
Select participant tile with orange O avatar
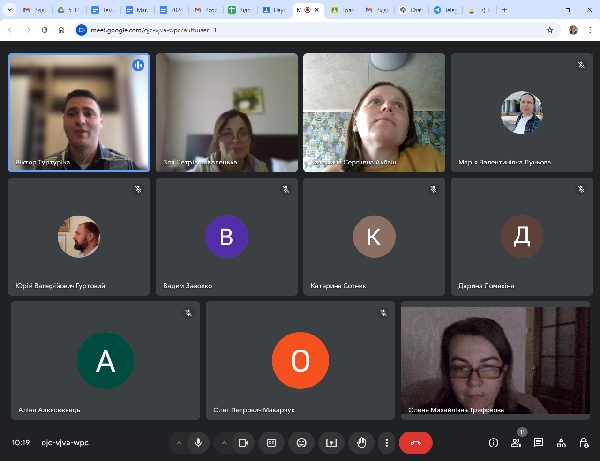(x=300, y=360)
